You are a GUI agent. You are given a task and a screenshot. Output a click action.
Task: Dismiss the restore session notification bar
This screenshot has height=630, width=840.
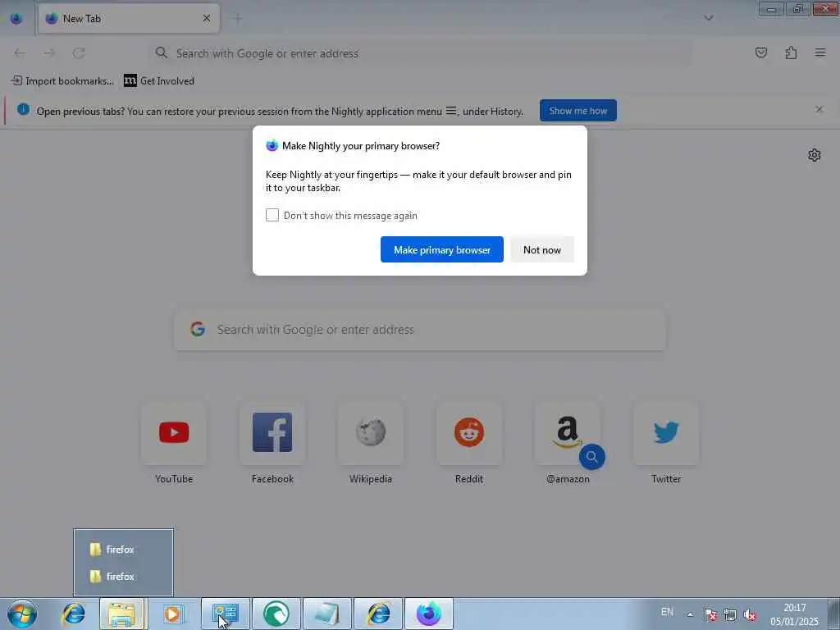[819, 109]
